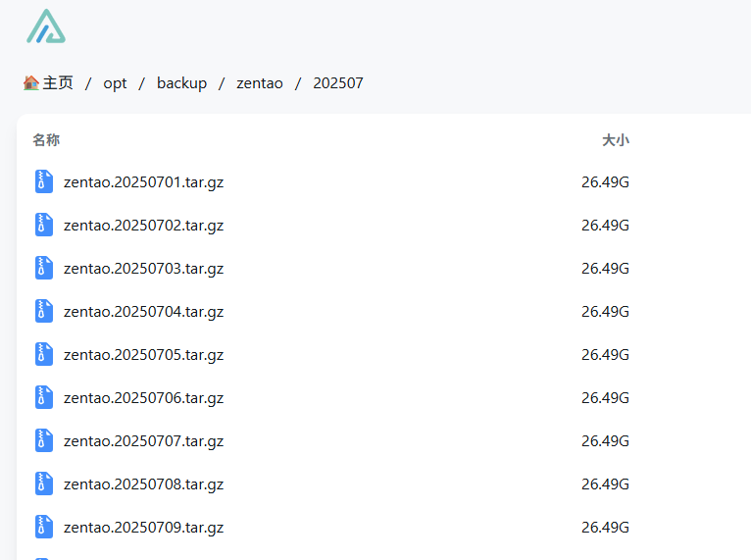Click 26.49G size of zentao.20250704.tar.gz
This screenshot has height=560, width=751.
tap(605, 311)
